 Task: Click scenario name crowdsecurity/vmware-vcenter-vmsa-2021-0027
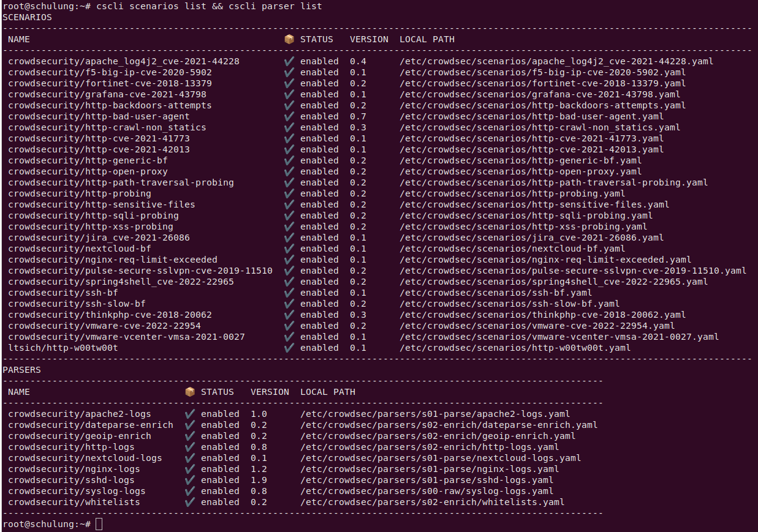[126, 337]
